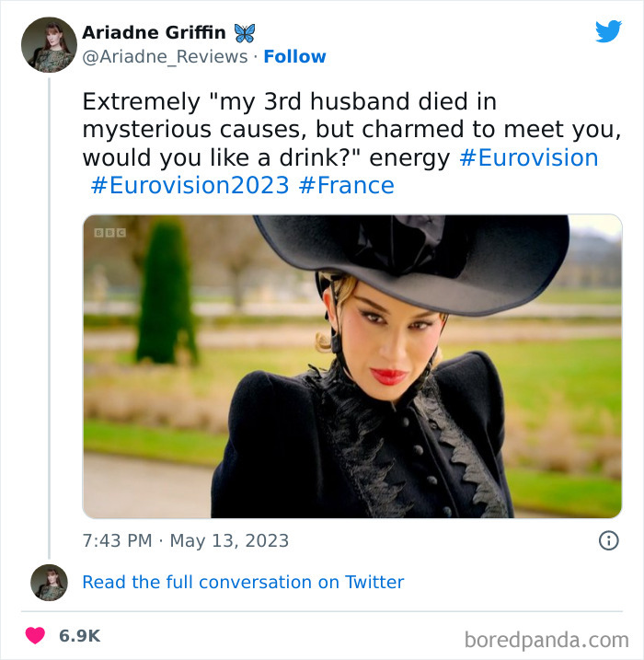Click the @Ariadne_Reviews handle
Image resolution: width=644 pixels, height=660 pixels.
[x=165, y=56]
